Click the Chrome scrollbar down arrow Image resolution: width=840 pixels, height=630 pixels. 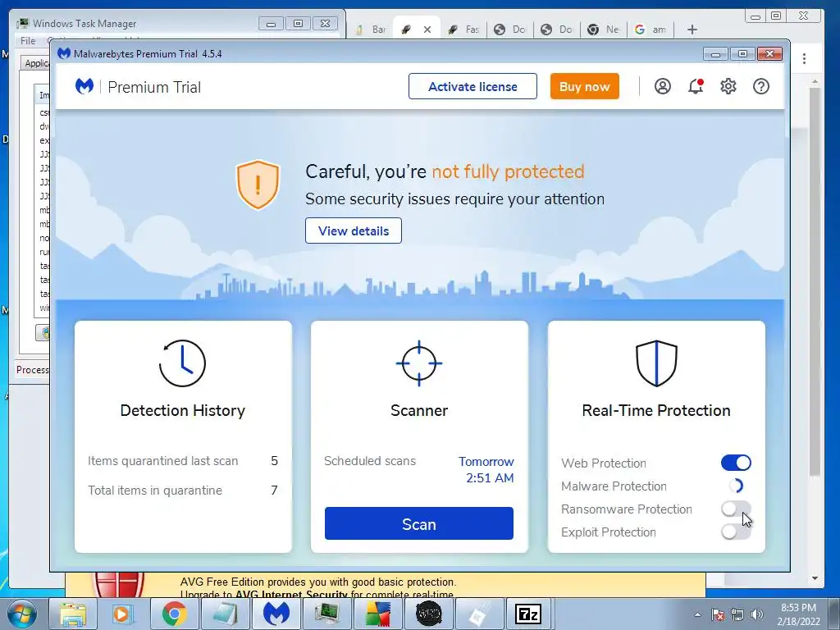(815, 578)
